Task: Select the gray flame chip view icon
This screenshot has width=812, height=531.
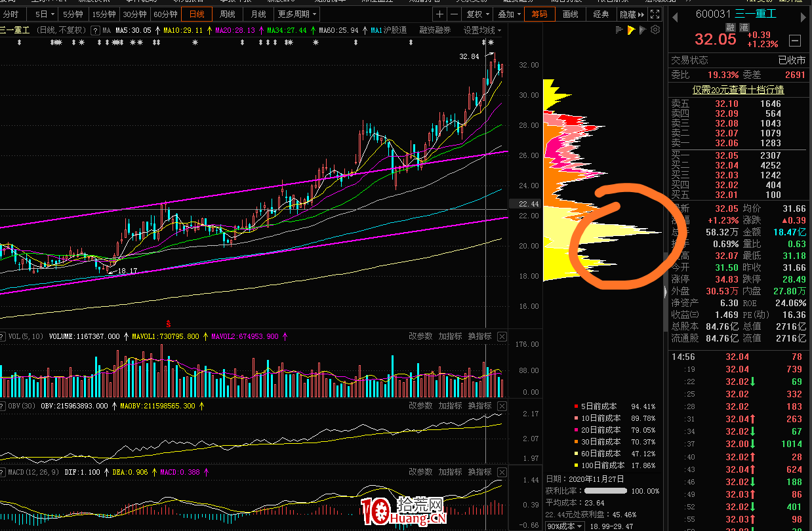Action: click(643, 30)
